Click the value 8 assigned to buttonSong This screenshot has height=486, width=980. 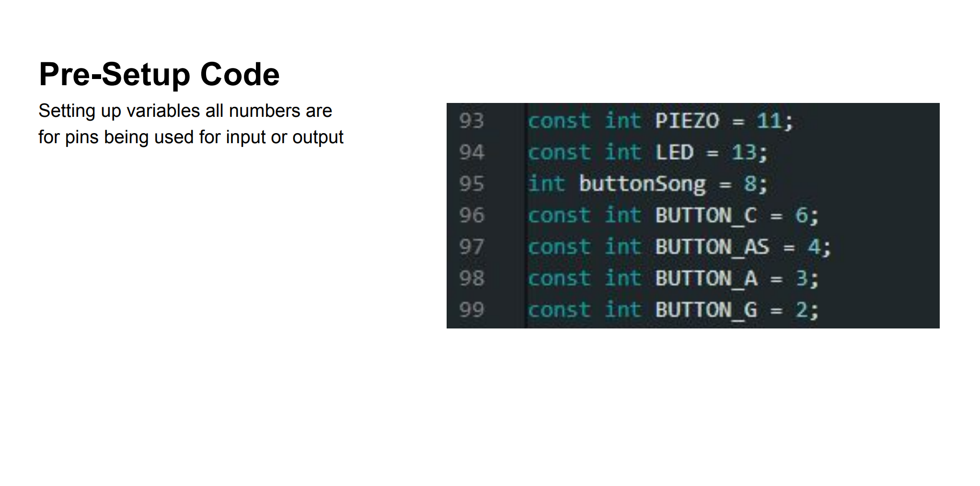[750, 184]
